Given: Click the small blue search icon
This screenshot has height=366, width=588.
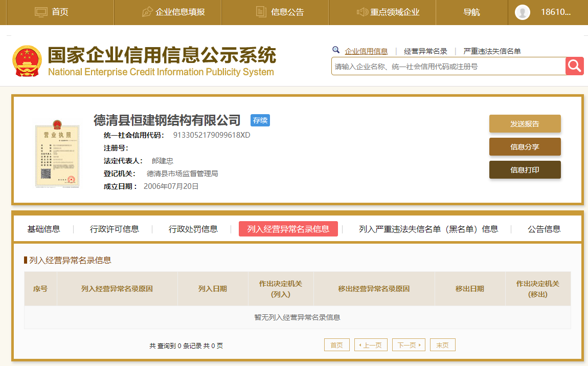Looking at the screenshot, I should [x=336, y=50].
